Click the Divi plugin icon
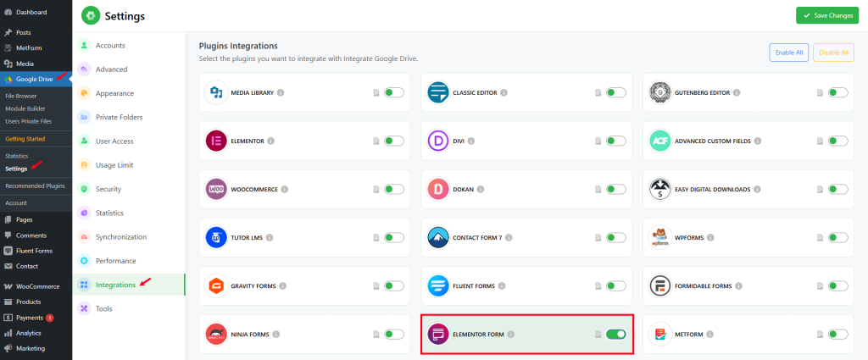The width and height of the screenshot is (868, 360). click(438, 141)
